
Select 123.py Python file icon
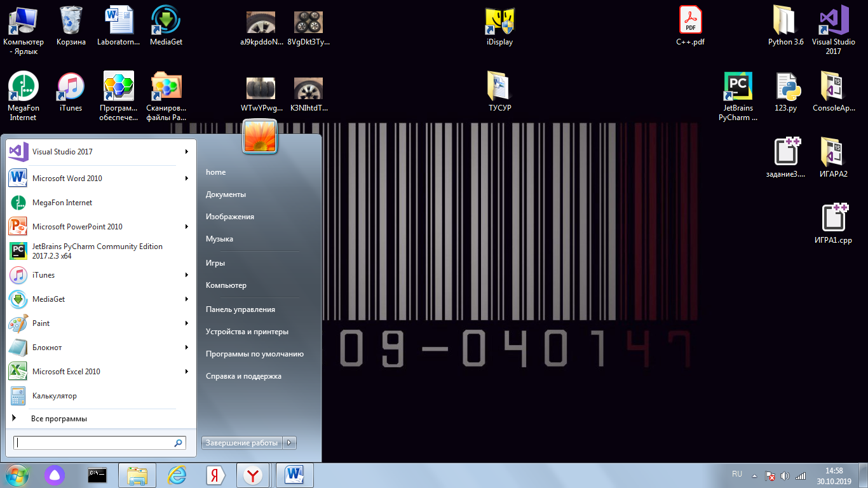click(786, 91)
